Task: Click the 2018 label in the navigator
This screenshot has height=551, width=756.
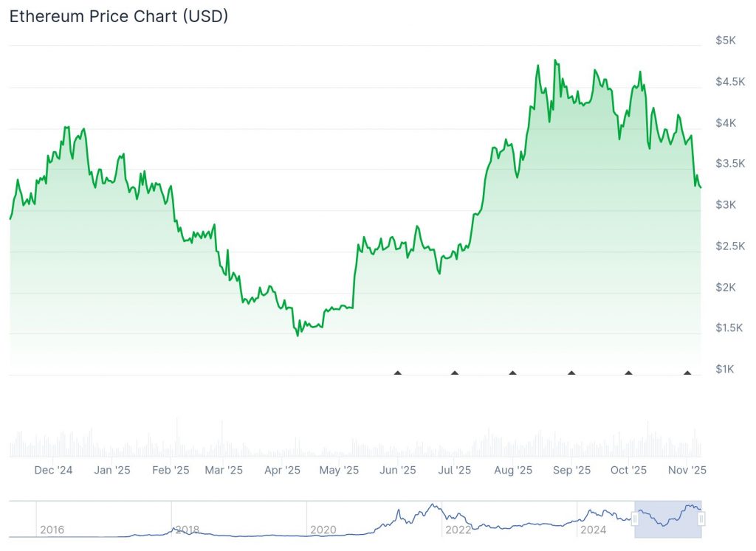Action: click(x=187, y=530)
